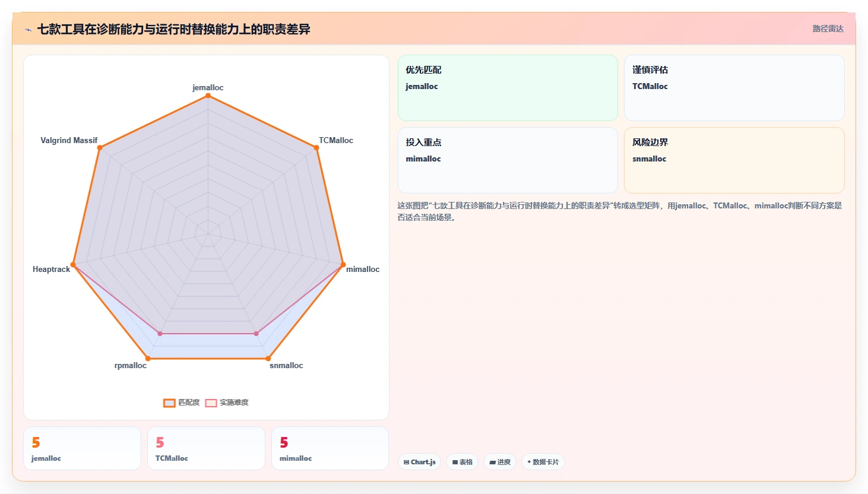Click the orange data point at Heaptrack vertex

click(x=73, y=265)
